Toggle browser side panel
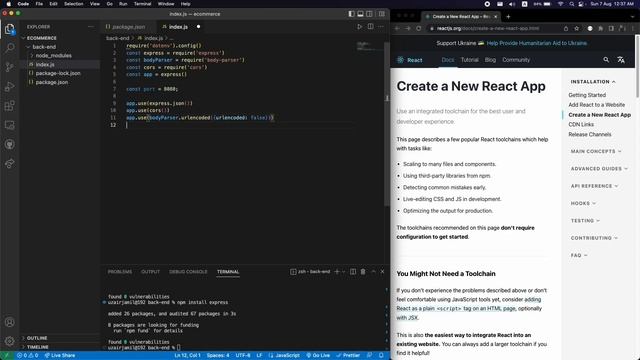Screen dimensions: 640x360 611,29
